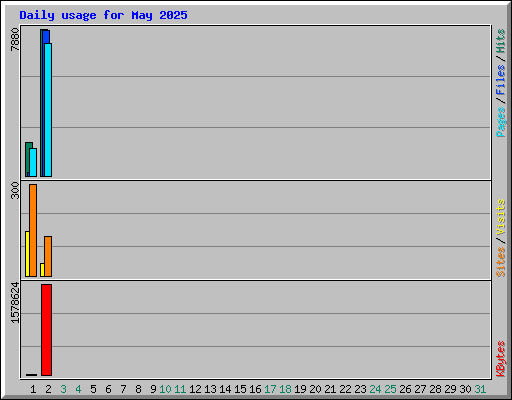The width and height of the screenshot is (512, 400).
Task: Click green weekend day 11 label
Action: point(180,389)
